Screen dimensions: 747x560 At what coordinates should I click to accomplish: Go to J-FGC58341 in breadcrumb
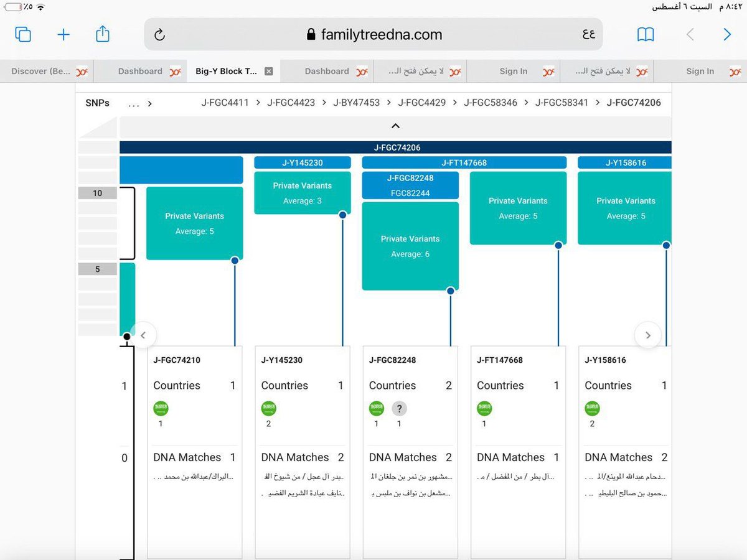561,103
